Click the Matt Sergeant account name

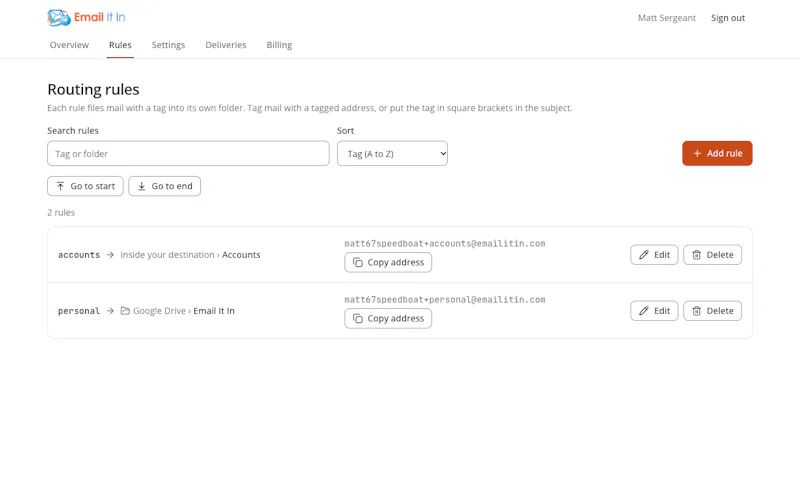pos(666,18)
